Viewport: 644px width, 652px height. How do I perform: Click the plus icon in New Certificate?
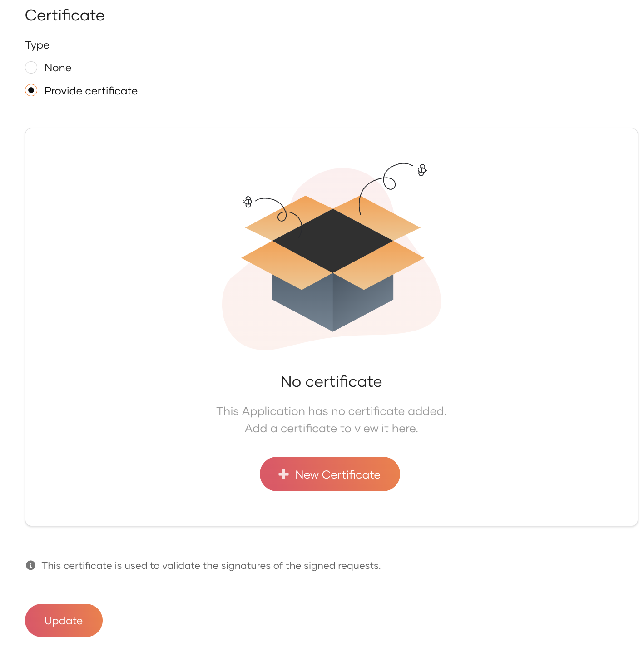[x=283, y=474]
